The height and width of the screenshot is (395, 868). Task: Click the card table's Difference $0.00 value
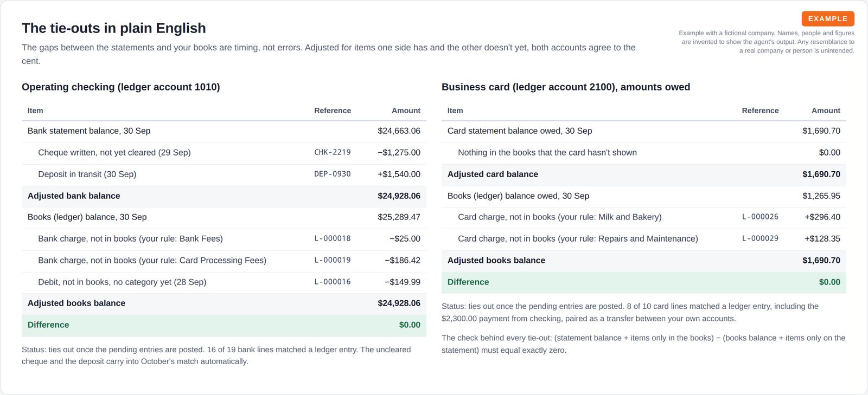click(829, 282)
